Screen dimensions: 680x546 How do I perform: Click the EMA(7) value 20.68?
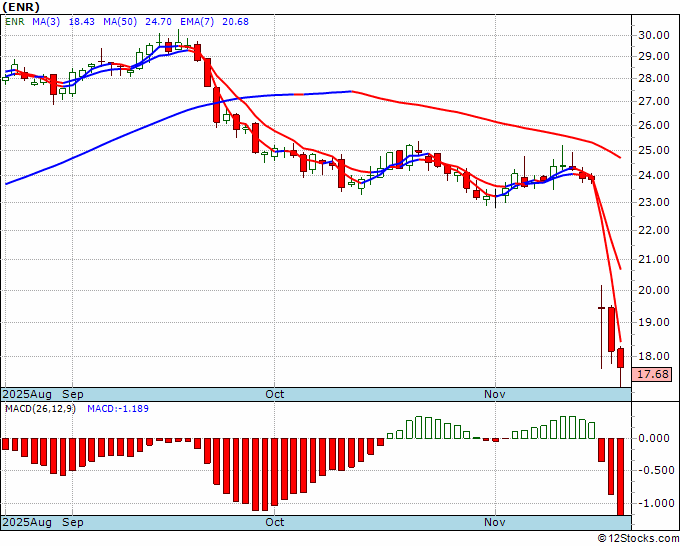[235, 22]
